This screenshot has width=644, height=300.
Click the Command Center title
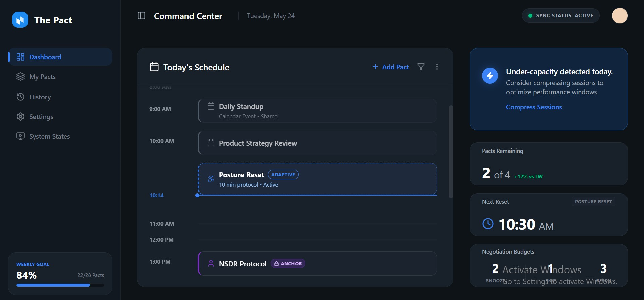coord(188,16)
